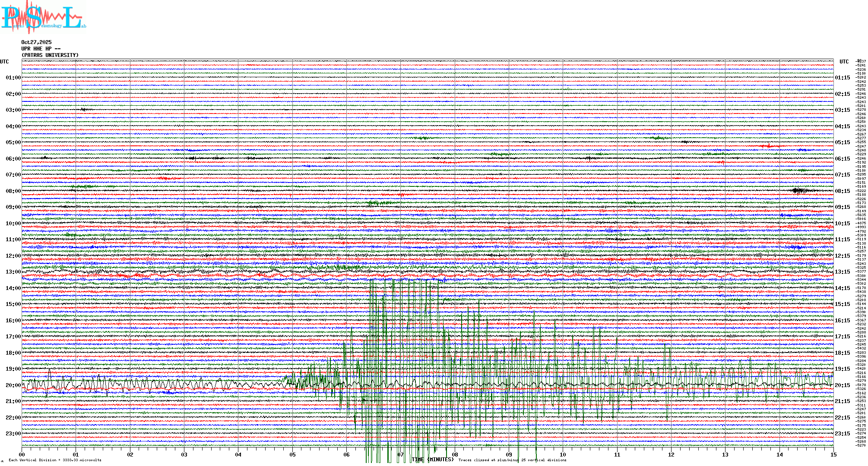
Task: Click the 05:15 time label on right
Action: pos(842,142)
